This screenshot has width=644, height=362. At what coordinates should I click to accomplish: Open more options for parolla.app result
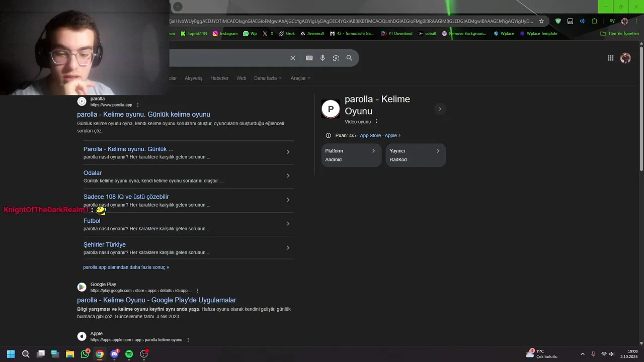[x=138, y=105]
